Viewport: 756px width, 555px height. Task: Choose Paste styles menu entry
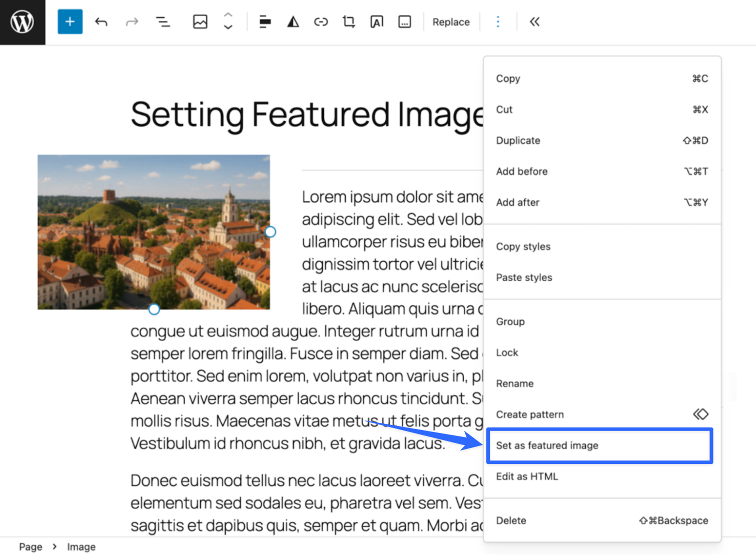602,277
